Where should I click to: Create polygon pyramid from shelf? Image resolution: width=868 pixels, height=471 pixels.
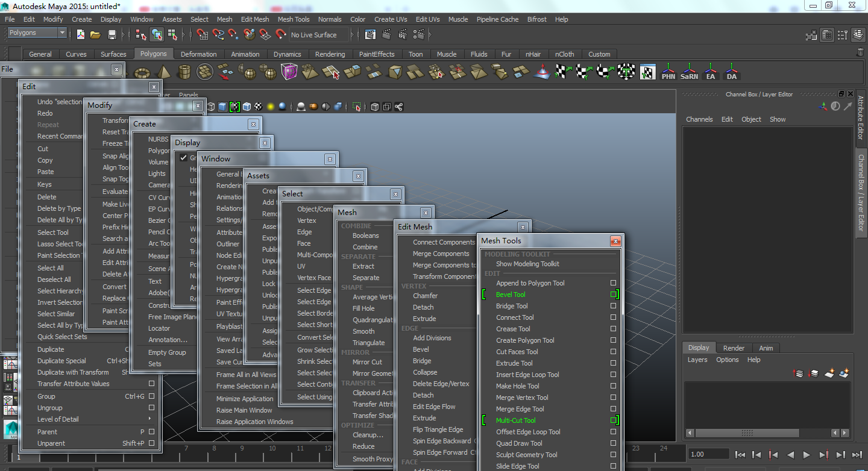(163, 73)
